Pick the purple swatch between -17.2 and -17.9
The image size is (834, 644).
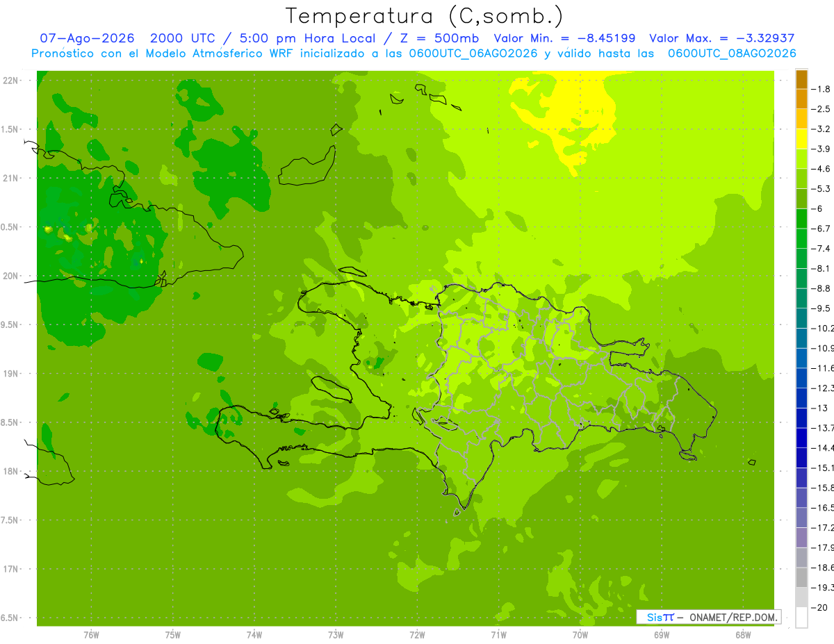(801, 537)
